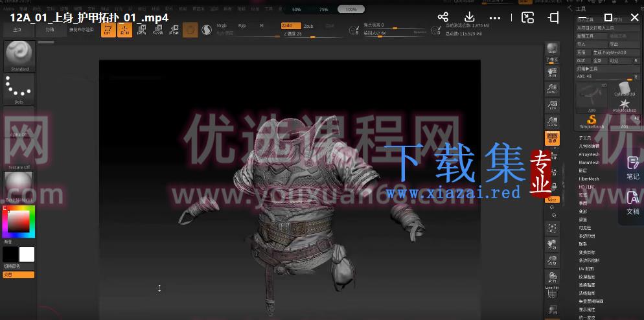Share the video using share icon
This screenshot has height=320, width=644.
click(x=443, y=17)
